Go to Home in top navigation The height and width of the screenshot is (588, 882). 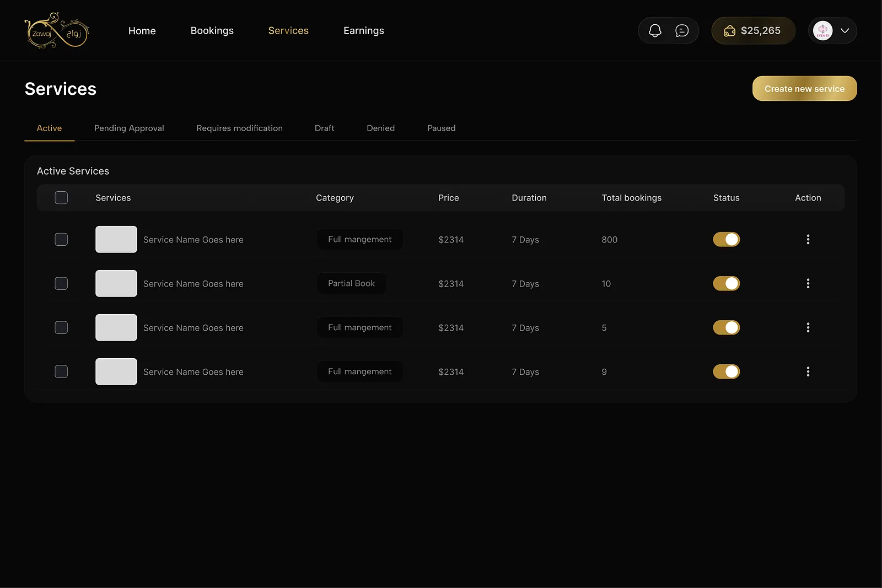click(142, 31)
